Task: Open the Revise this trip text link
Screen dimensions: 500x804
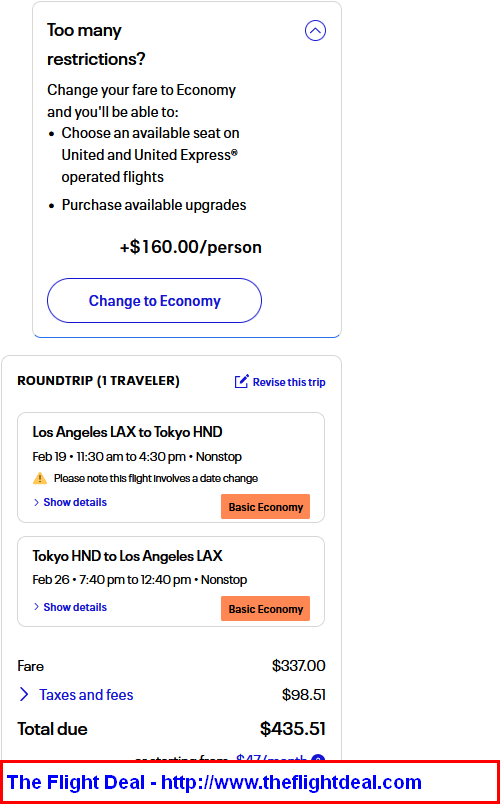Action: tap(289, 382)
